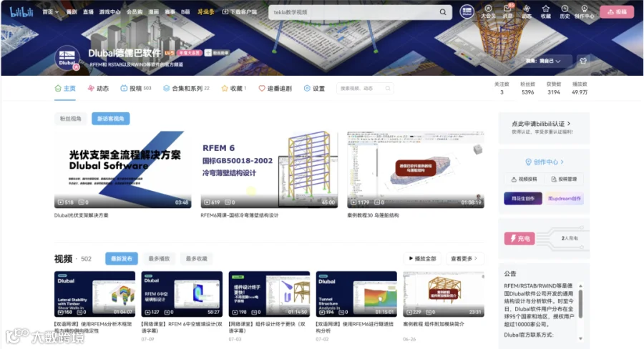Open the 设置 settings tab
The height and width of the screenshot is (349, 644).
pos(314,88)
